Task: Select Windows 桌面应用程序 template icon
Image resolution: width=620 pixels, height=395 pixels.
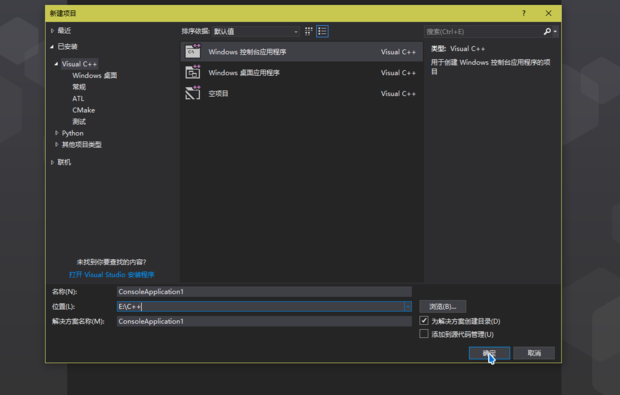Action: tap(193, 72)
